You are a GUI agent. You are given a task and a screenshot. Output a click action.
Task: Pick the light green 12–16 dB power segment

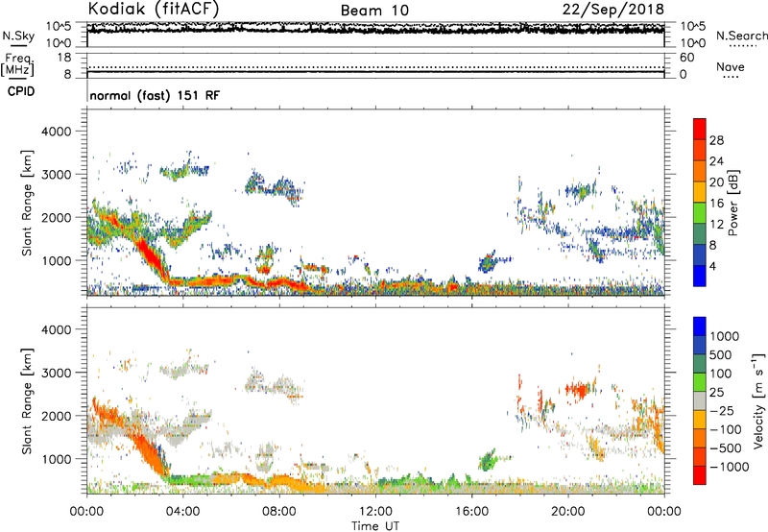[x=700, y=212]
